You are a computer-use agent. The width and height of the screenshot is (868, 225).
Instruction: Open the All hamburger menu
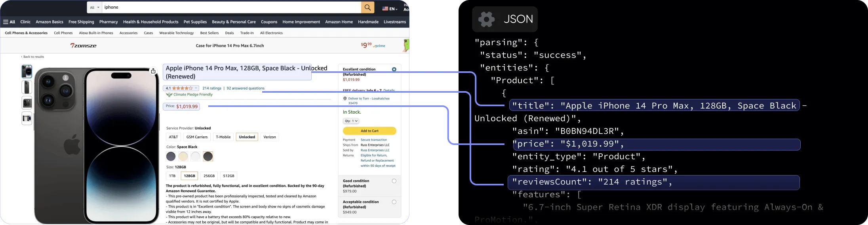(9, 22)
